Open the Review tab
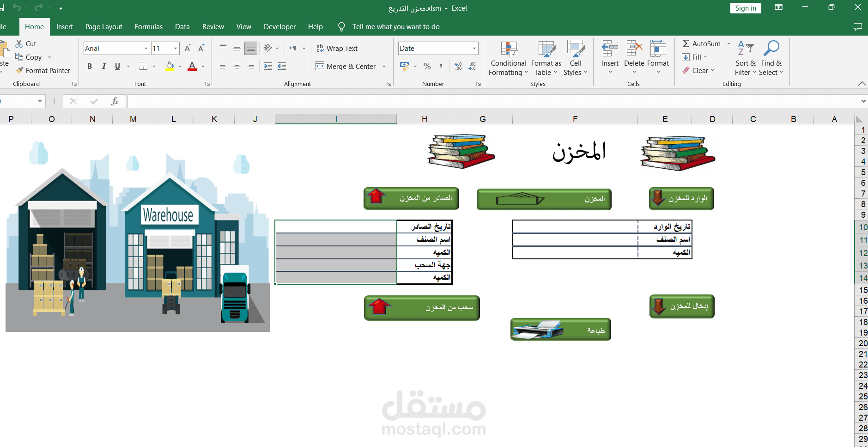868x447 pixels. (x=213, y=27)
